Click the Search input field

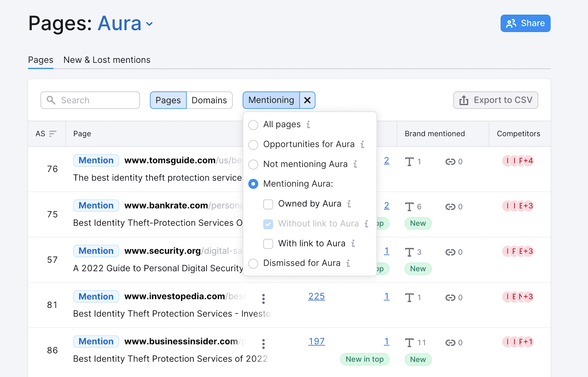pyautogui.click(x=90, y=100)
